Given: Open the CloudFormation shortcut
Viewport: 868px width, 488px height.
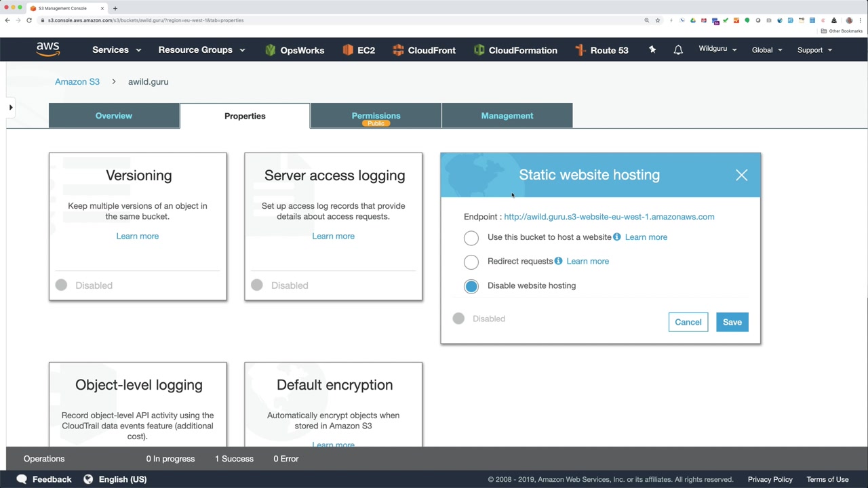Looking at the screenshot, I should coord(515,50).
